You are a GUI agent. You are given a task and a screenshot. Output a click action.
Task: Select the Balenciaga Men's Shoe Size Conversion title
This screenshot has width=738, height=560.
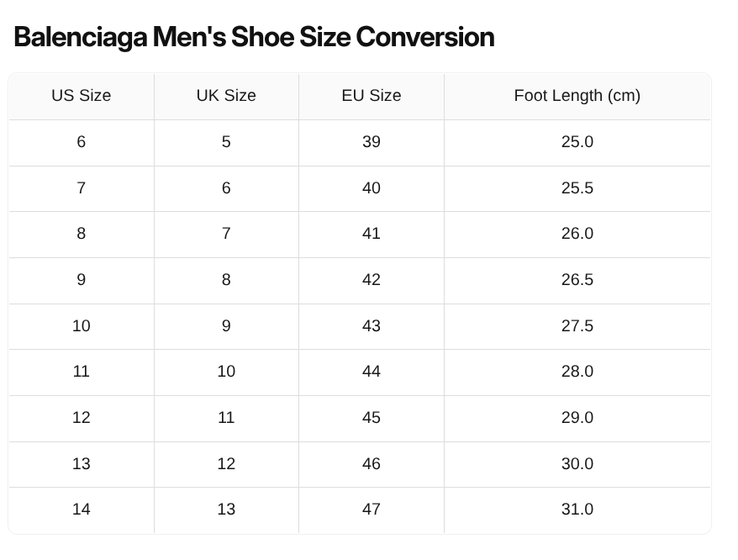click(254, 37)
